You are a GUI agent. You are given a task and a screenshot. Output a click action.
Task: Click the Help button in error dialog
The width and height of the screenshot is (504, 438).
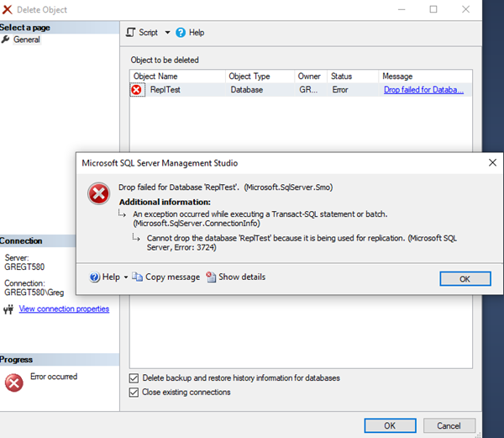pyautogui.click(x=105, y=277)
